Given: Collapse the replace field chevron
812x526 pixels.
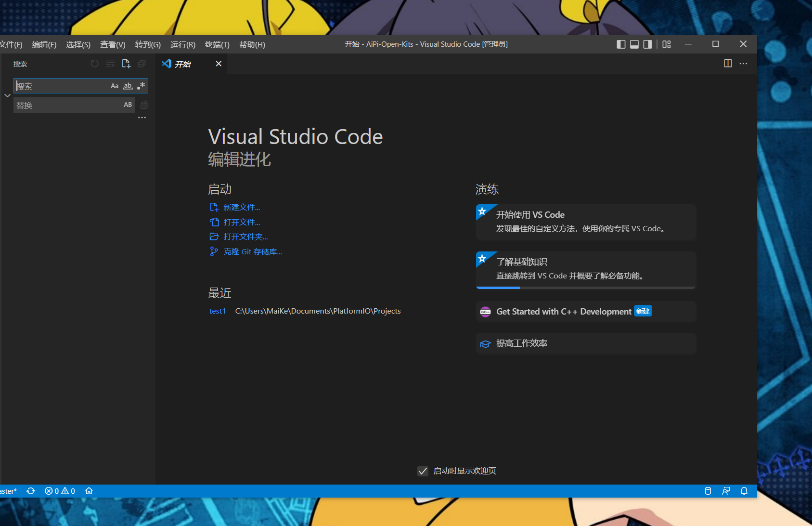Looking at the screenshot, I should (x=7, y=95).
